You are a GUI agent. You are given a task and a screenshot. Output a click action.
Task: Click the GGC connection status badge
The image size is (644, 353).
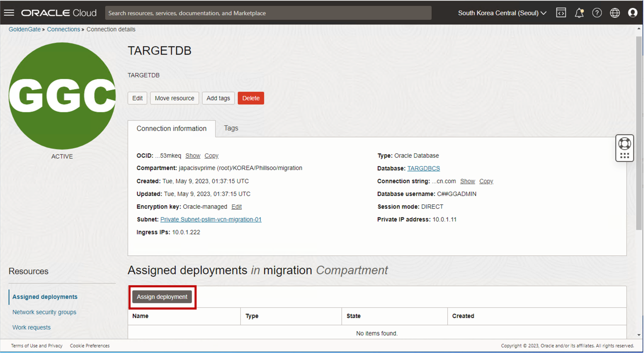click(62, 96)
